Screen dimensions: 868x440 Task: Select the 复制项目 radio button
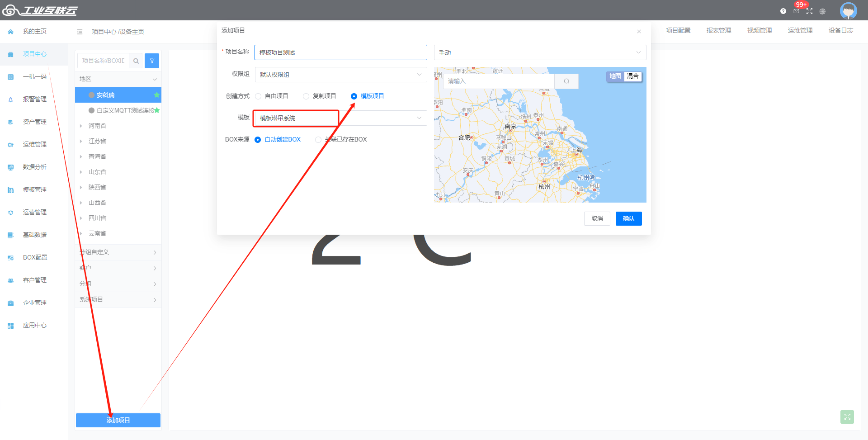pyautogui.click(x=306, y=96)
